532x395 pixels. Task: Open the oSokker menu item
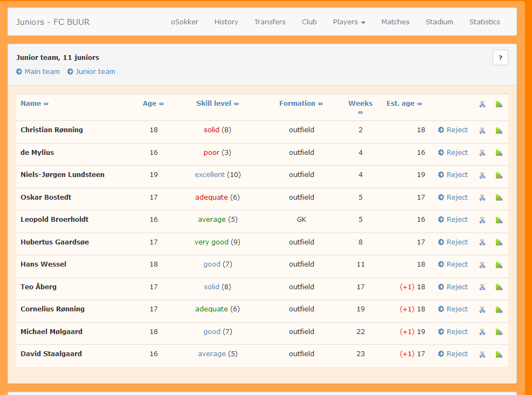click(184, 22)
